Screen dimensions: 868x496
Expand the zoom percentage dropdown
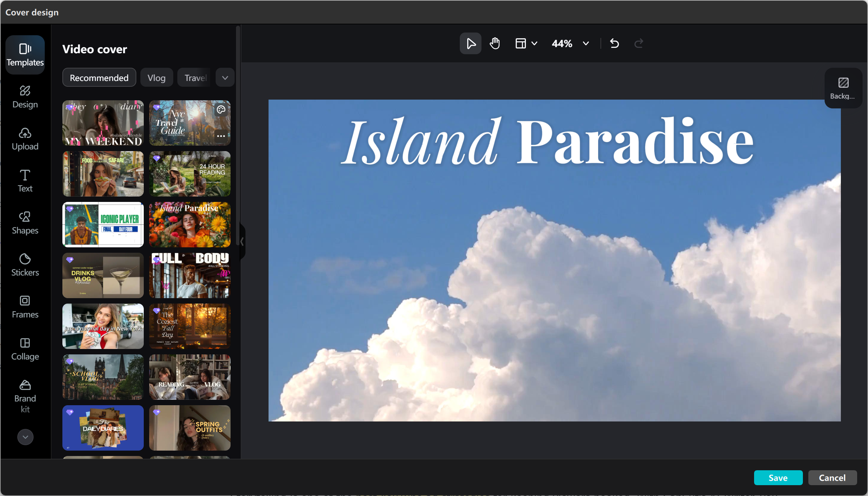click(586, 44)
